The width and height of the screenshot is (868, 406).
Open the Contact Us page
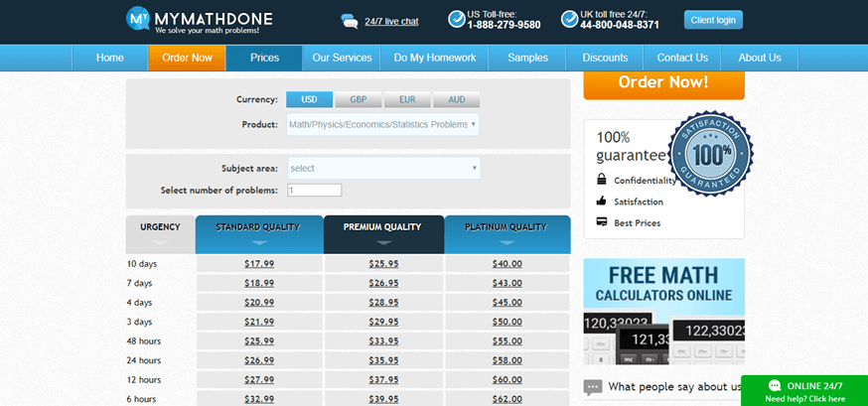682,58
